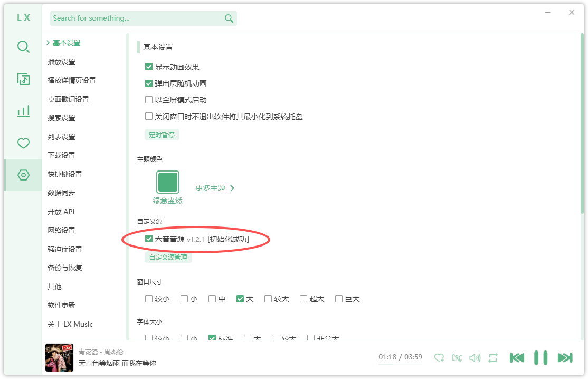Enable 以全屏模式启动 checkbox
This screenshot has width=588, height=379.
tap(149, 99)
